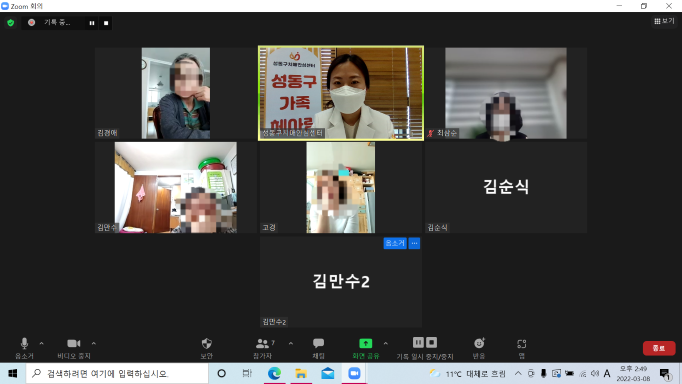The height and width of the screenshot is (384, 682).
Task: Open the 참가자 participants panel
Action: [x=263, y=347]
